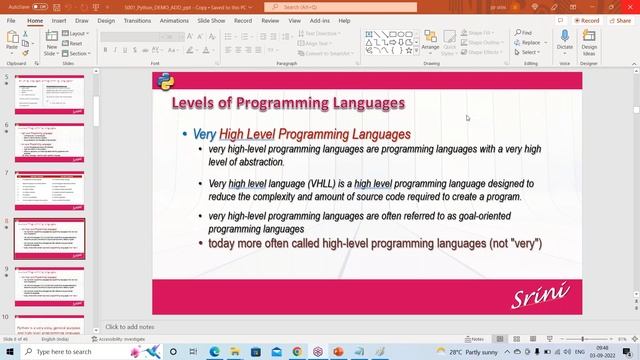Switch to Reading View in status bar

click(533, 339)
